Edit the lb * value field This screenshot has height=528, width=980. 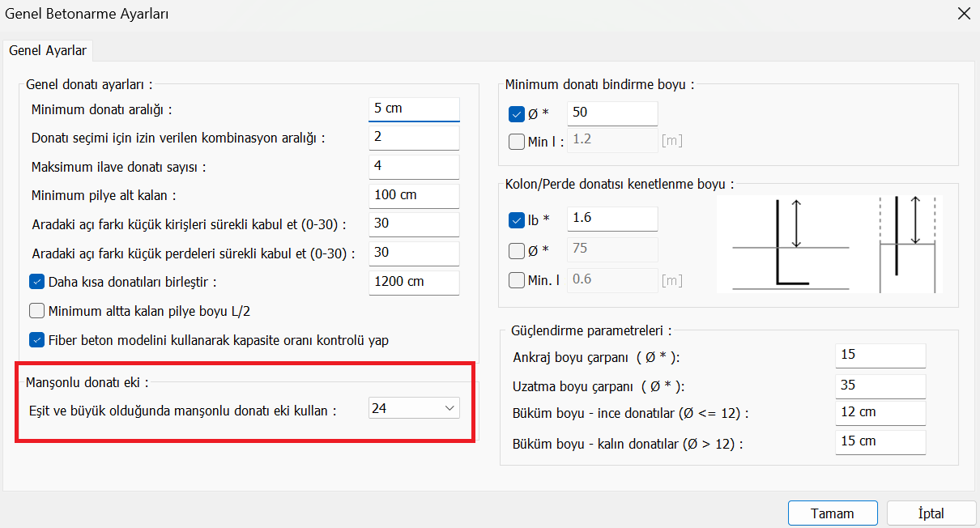coord(612,218)
